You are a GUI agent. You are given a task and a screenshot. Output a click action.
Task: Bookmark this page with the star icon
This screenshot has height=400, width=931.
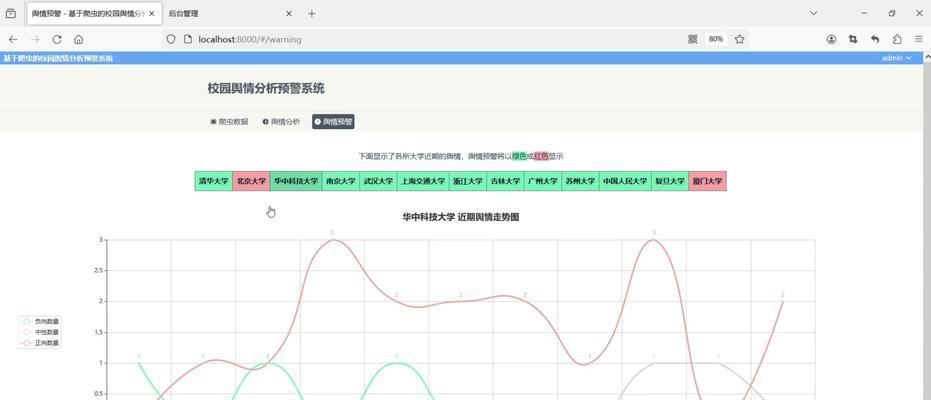click(x=739, y=39)
